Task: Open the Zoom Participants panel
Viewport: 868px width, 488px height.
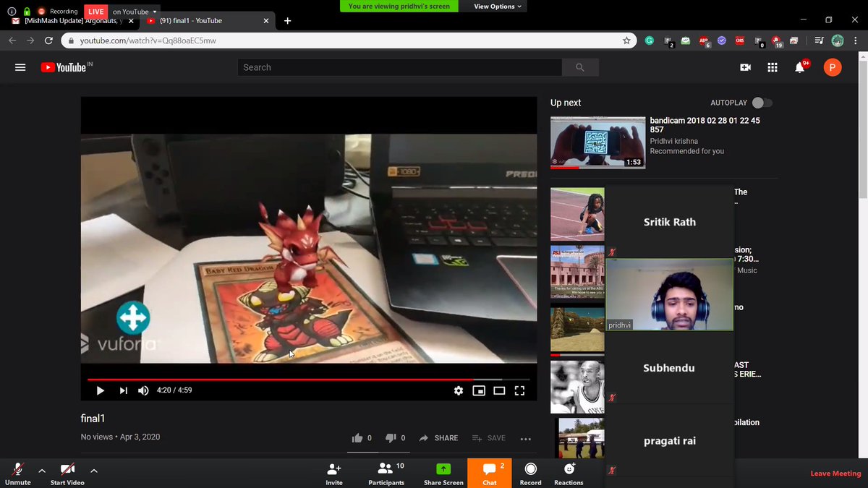Action: pos(386,474)
